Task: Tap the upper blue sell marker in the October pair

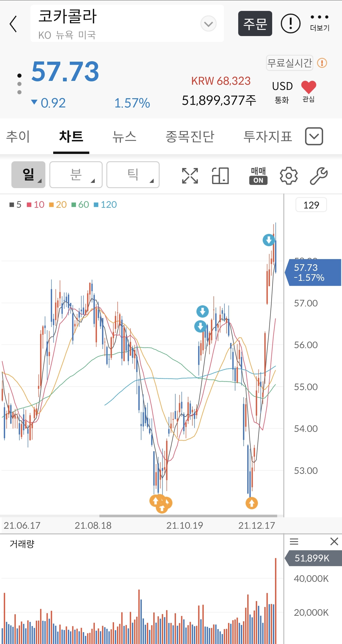Action: pos(203,311)
